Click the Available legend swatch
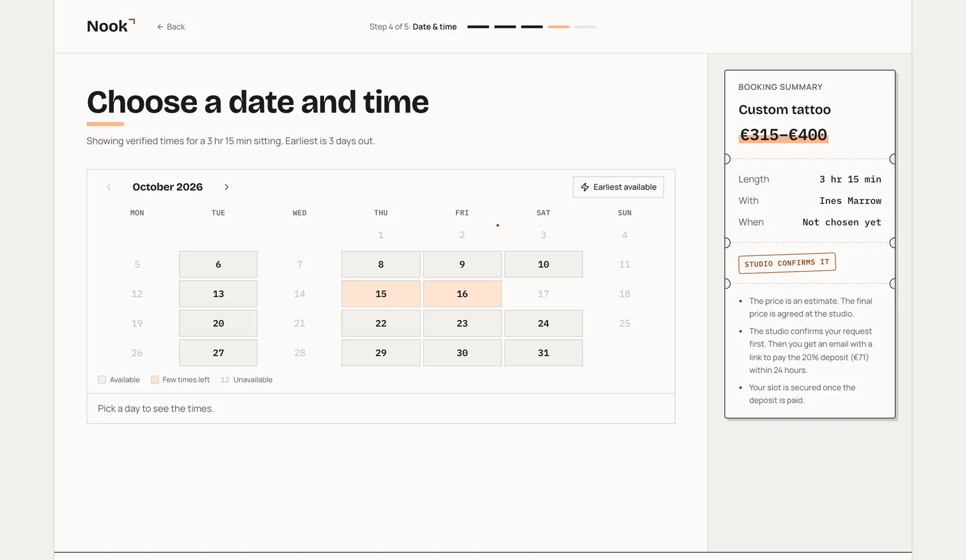 point(102,380)
